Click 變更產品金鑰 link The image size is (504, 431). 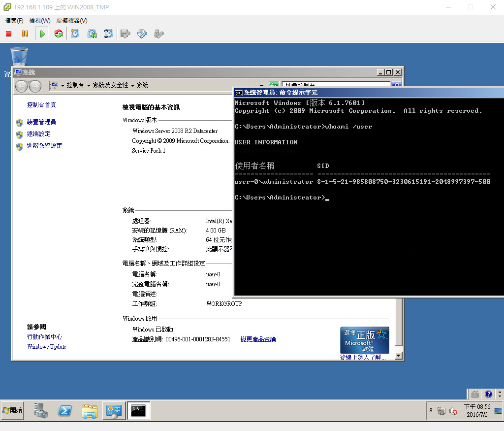258,339
